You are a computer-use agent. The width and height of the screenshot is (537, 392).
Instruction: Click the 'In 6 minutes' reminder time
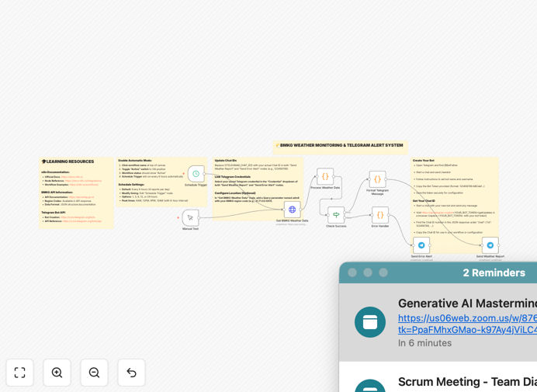coord(424,343)
